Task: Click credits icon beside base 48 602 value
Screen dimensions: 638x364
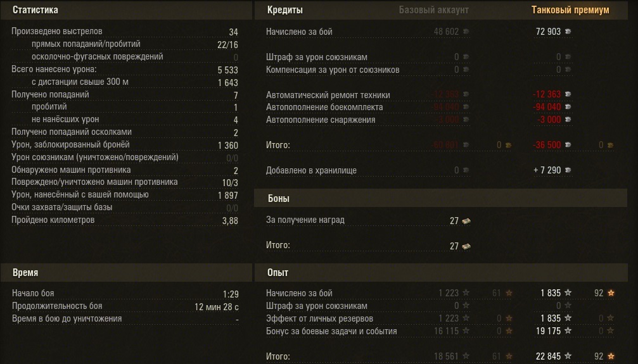Action: pos(466,32)
